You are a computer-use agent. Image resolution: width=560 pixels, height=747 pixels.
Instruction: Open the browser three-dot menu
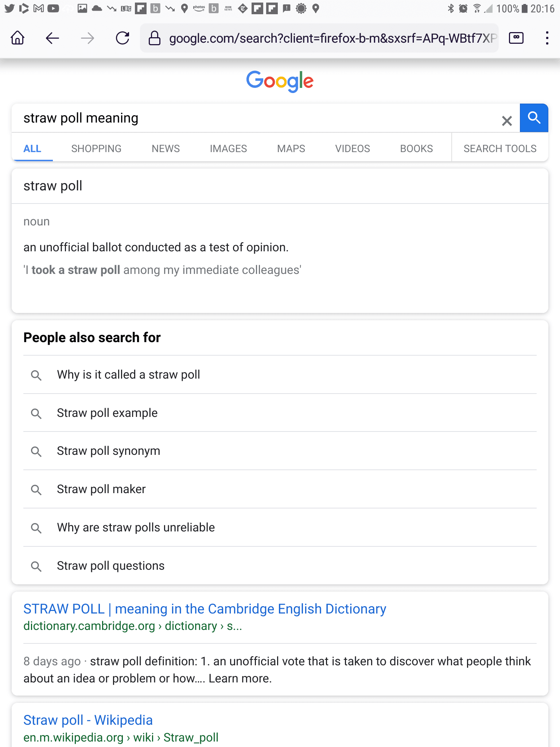point(547,38)
